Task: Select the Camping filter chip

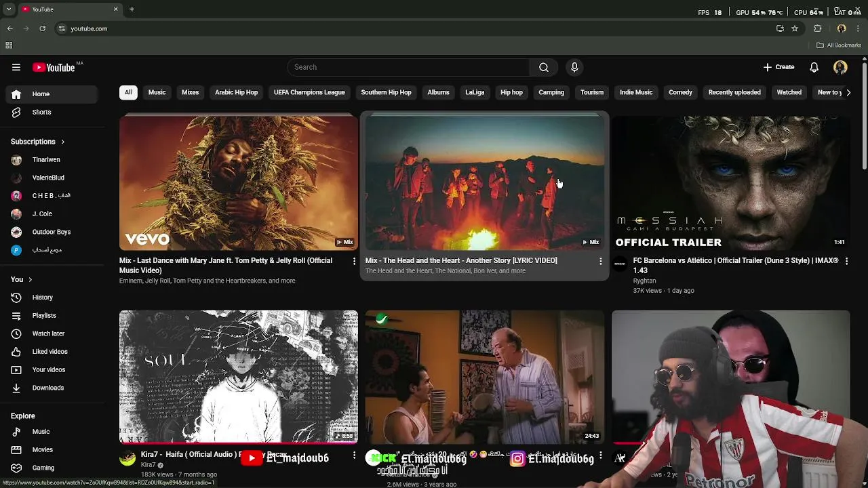Action: [x=551, y=92]
